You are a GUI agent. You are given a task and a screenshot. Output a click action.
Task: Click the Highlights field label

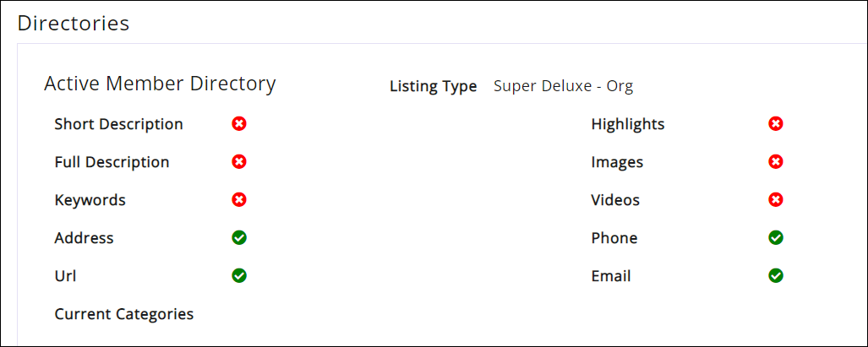[628, 124]
